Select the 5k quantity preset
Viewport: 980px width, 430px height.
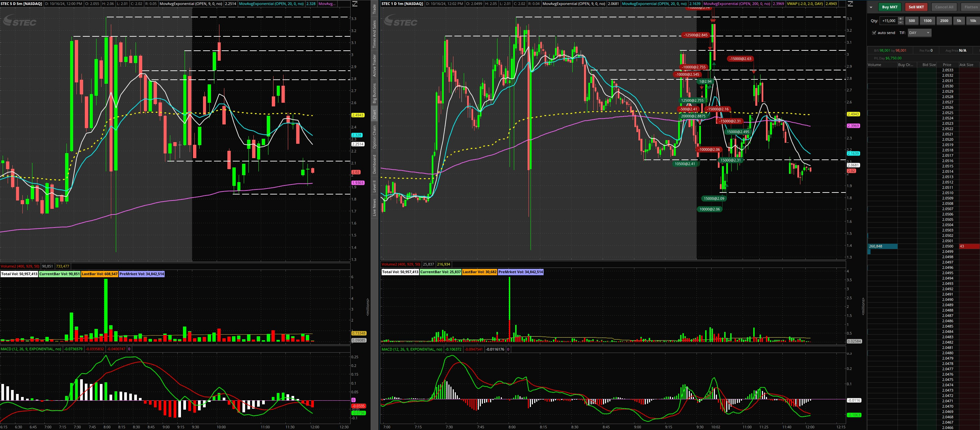point(959,21)
